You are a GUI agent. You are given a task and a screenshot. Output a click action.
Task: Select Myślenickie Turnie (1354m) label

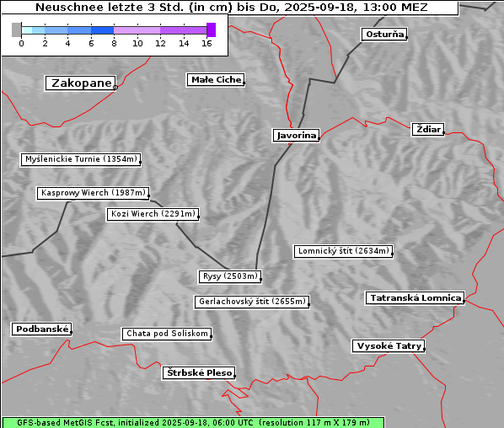[x=81, y=159]
